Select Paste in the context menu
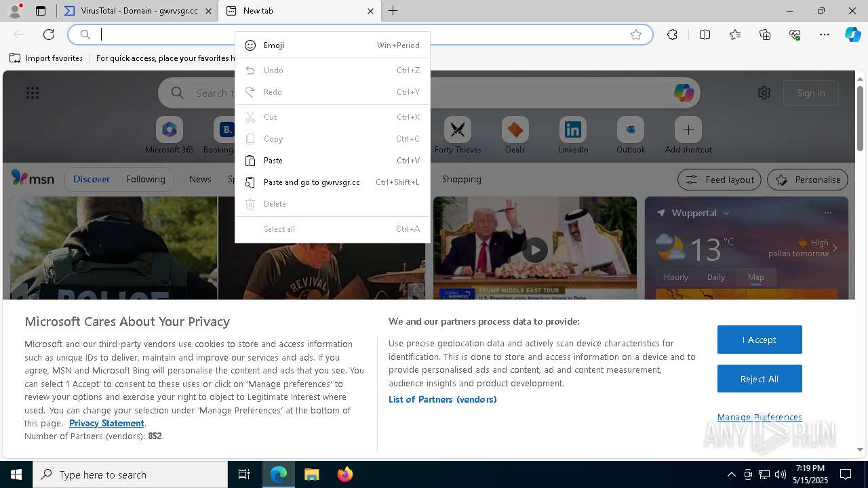 332,161
